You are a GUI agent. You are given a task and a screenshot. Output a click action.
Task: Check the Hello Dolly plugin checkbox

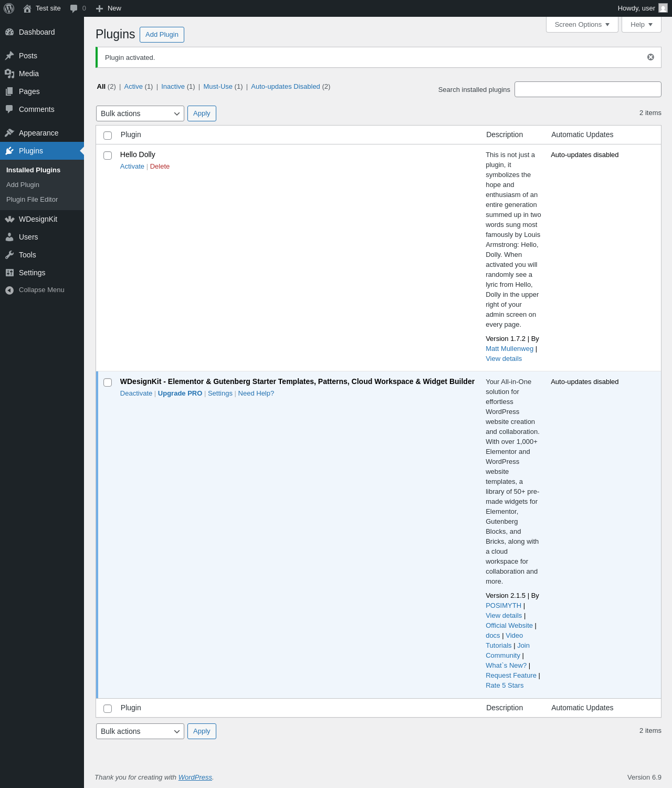pos(108,155)
